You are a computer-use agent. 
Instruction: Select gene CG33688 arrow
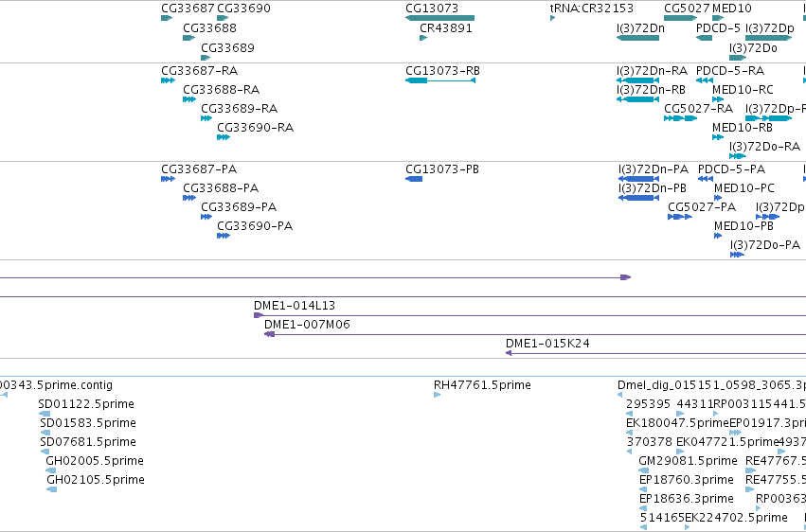click(189, 38)
